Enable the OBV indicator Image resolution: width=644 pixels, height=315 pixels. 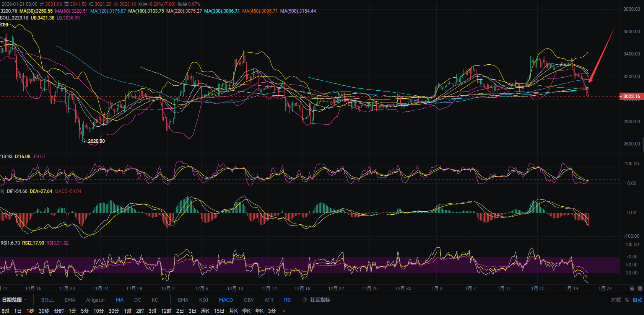pos(249,300)
